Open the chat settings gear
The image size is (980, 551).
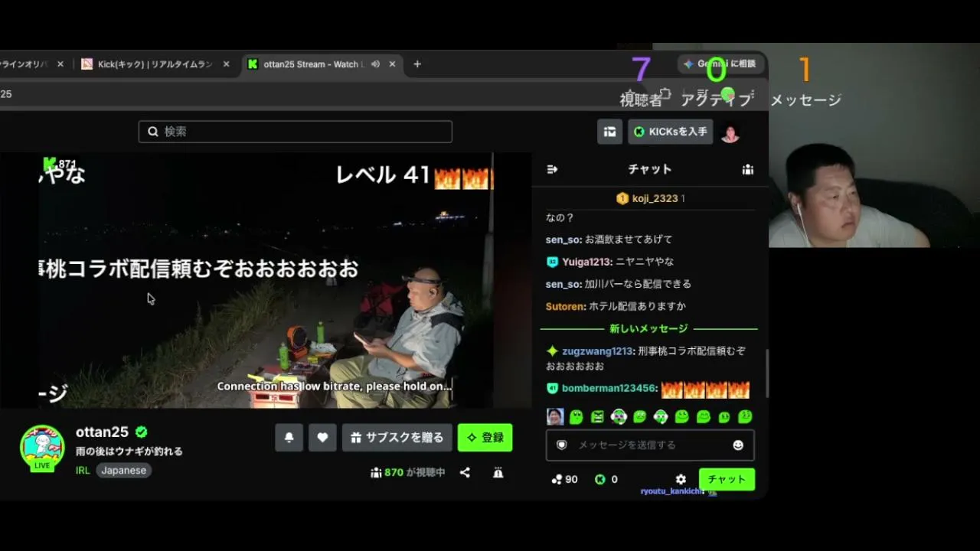click(x=681, y=479)
